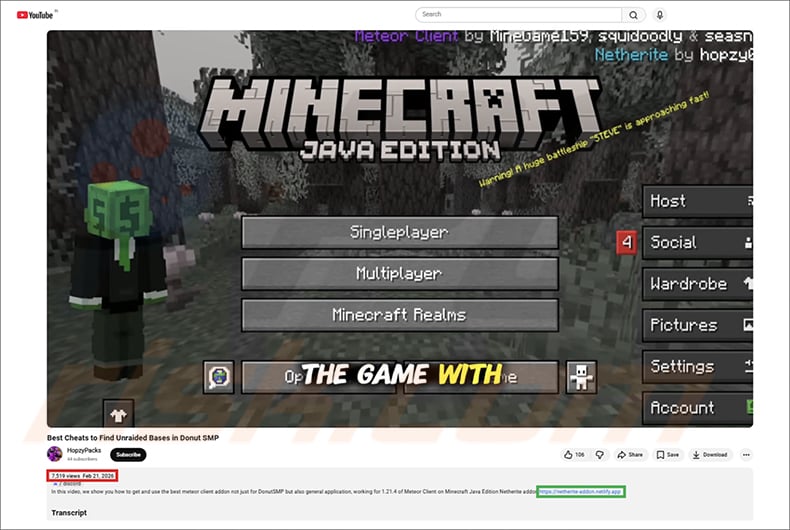Click the red 4 notification badge
Screen dimensions: 790x530
[626, 242]
